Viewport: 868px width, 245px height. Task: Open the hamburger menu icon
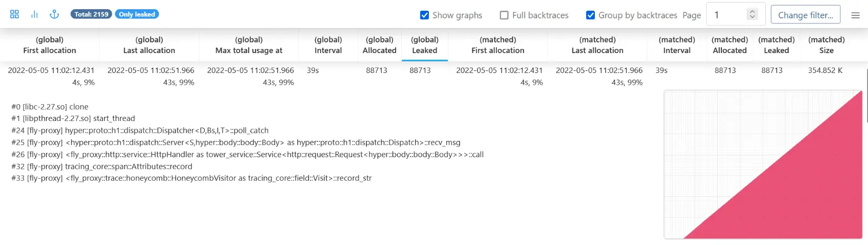pyautogui.click(x=856, y=15)
